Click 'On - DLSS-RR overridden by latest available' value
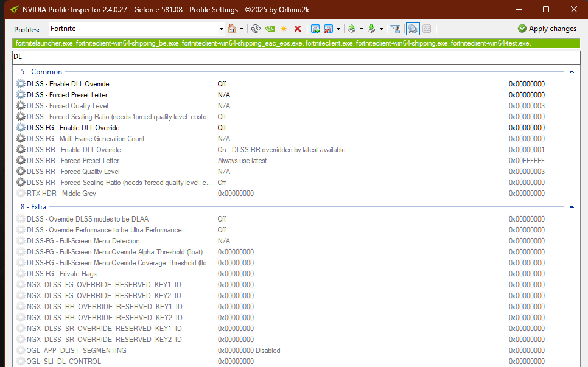This screenshot has width=588, height=367. [281, 150]
